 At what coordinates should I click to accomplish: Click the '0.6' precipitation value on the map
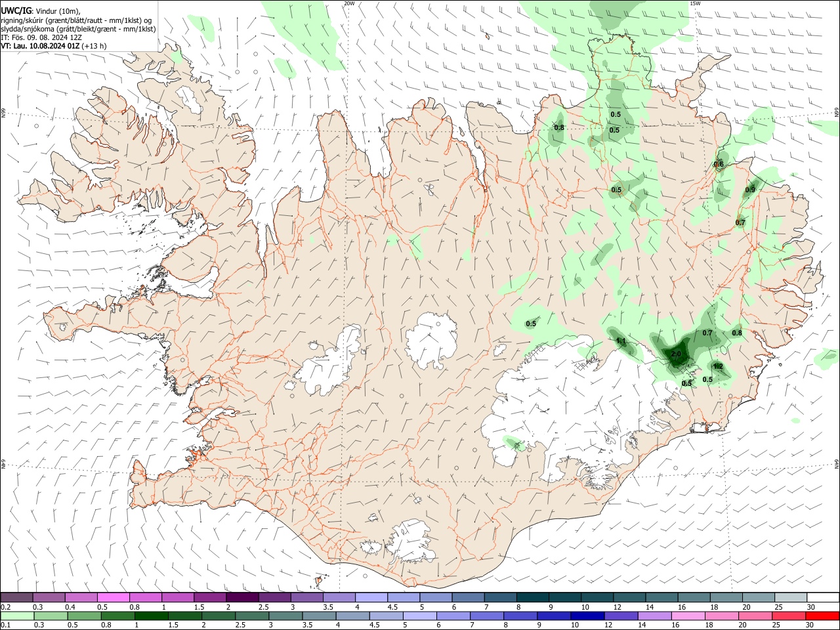tap(719, 164)
